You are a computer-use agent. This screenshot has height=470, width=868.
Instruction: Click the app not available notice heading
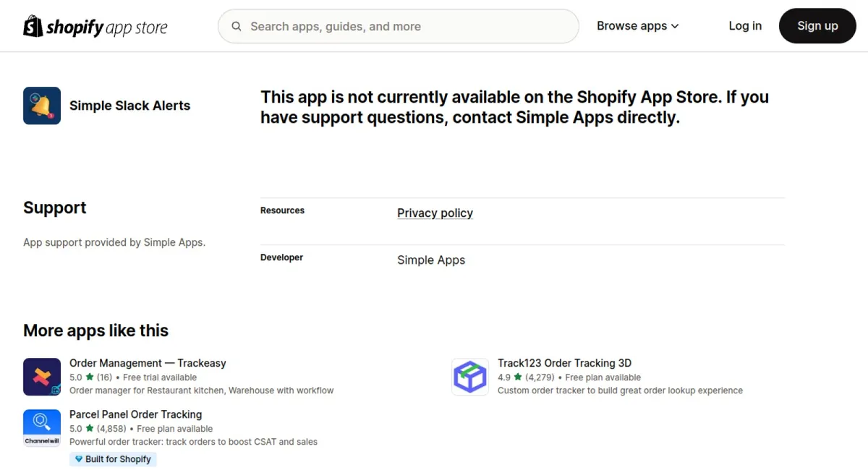pyautogui.click(x=514, y=107)
